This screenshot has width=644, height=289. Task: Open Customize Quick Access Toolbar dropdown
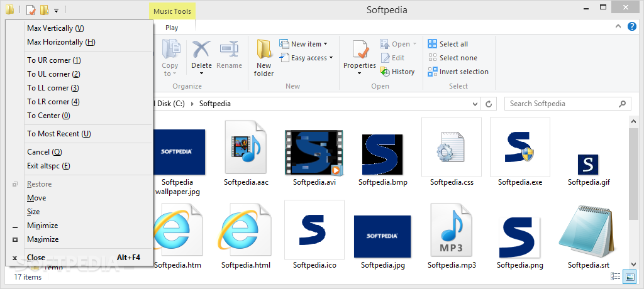coord(56,10)
